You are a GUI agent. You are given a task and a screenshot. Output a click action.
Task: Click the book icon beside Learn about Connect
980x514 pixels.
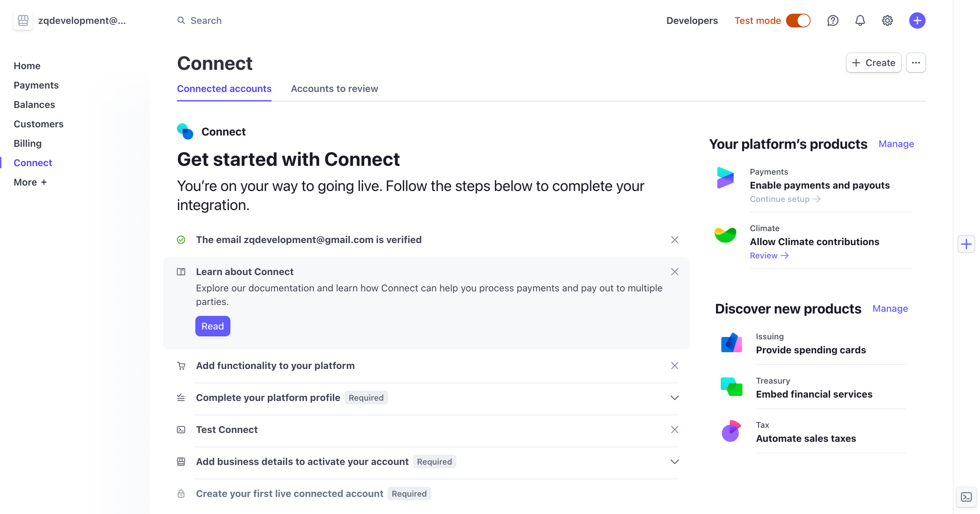[181, 272]
